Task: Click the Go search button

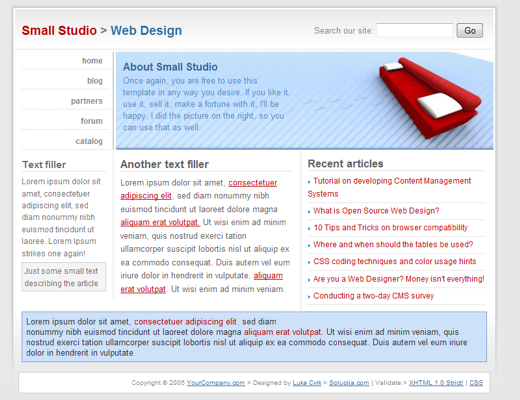Action: click(470, 30)
